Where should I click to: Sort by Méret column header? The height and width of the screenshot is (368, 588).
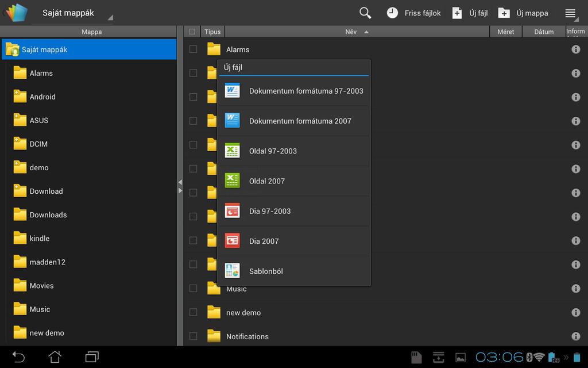(x=505, y=32)
